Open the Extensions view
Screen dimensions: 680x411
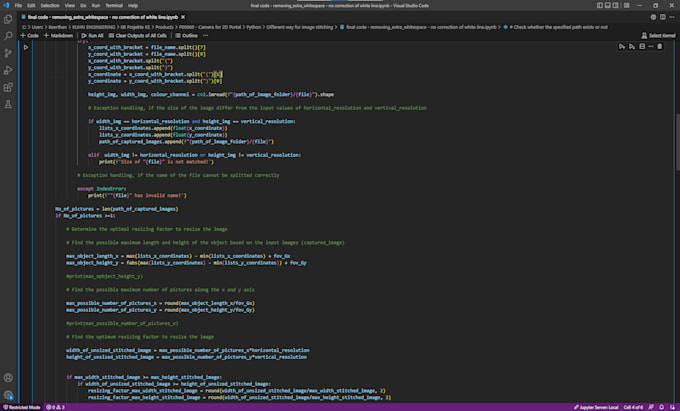(x=8, y=88)
